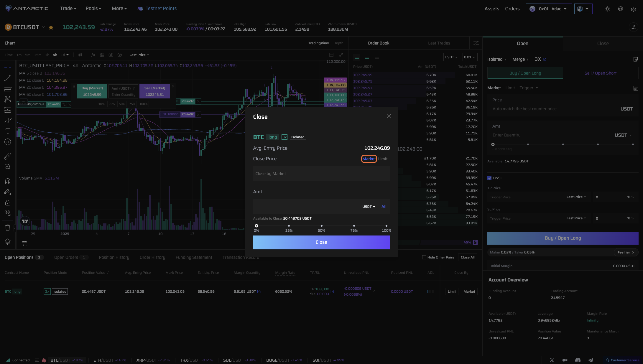Switch order panel to Close tab
This screenshot has height=364, width=643.
coord(603,43)
